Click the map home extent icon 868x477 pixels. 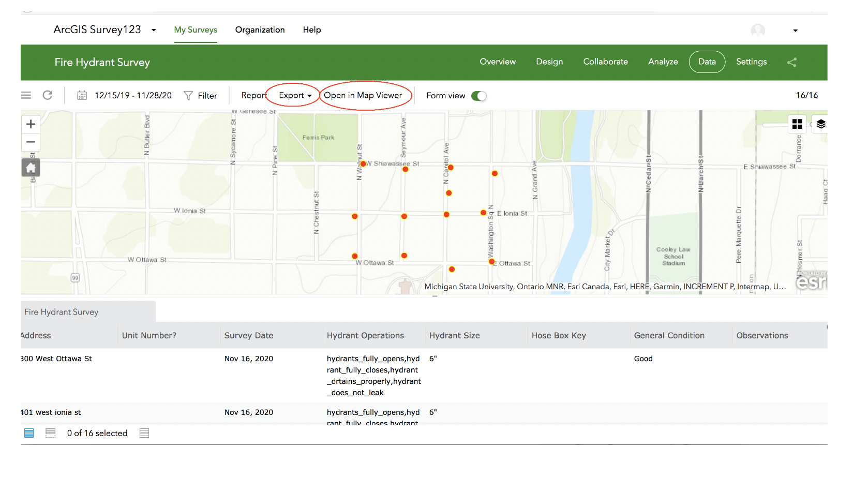tap(31, 168)
